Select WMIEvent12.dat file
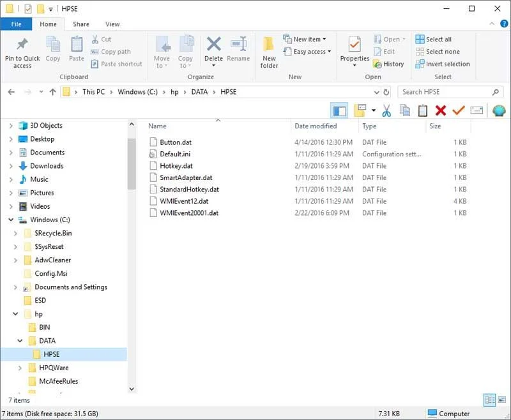This screenshot has width=511, height=420. point(184,201)
